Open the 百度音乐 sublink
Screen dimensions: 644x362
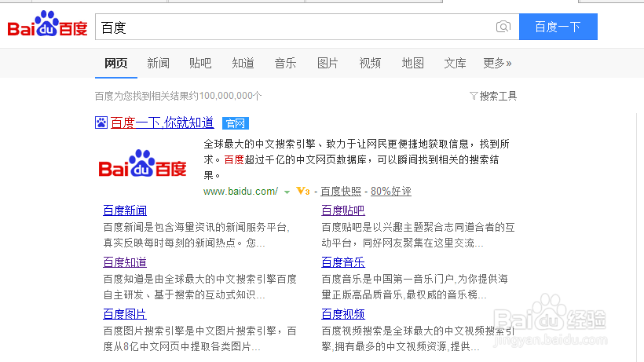pyautogui.click(x=343, y=261)
